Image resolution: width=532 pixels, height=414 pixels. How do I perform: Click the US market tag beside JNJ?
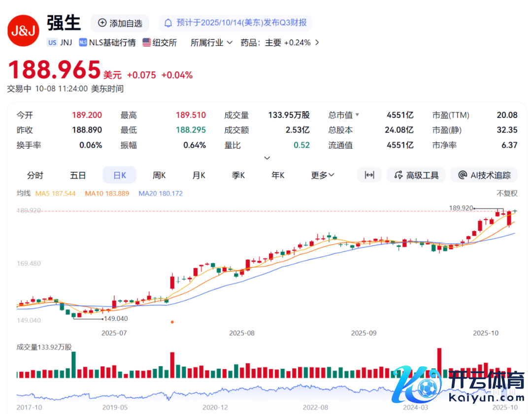52,42
